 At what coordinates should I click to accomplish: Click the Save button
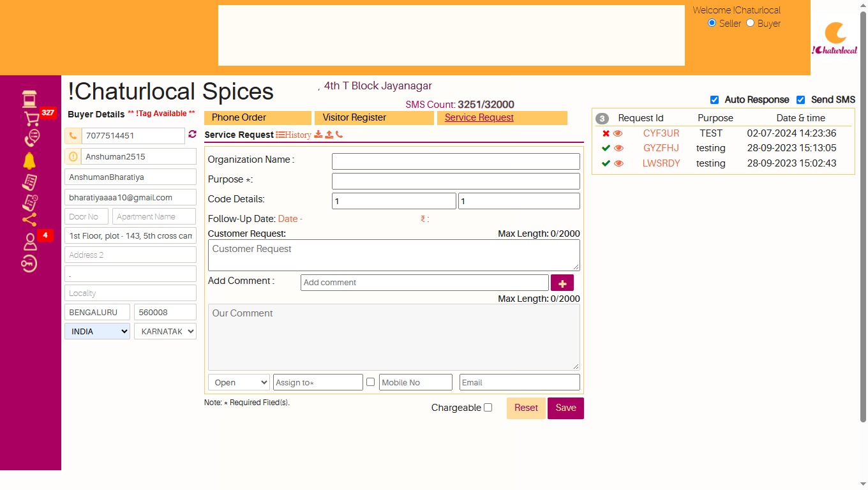tap(565, 408)
